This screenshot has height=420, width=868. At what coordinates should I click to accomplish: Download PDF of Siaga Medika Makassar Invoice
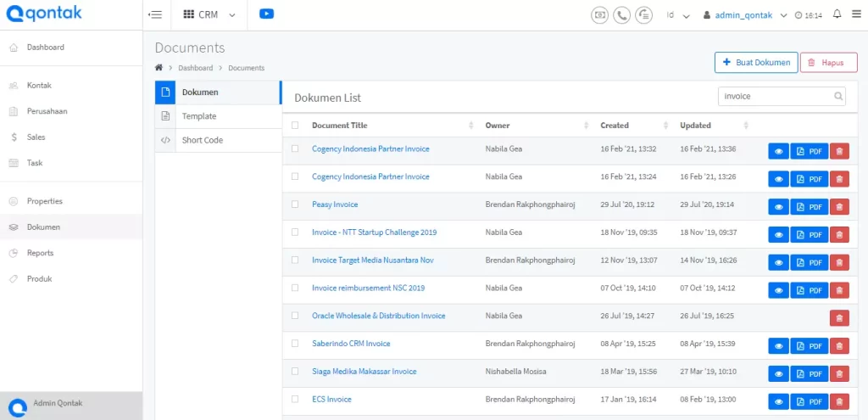pyautogui.click(x=810, y=373)
